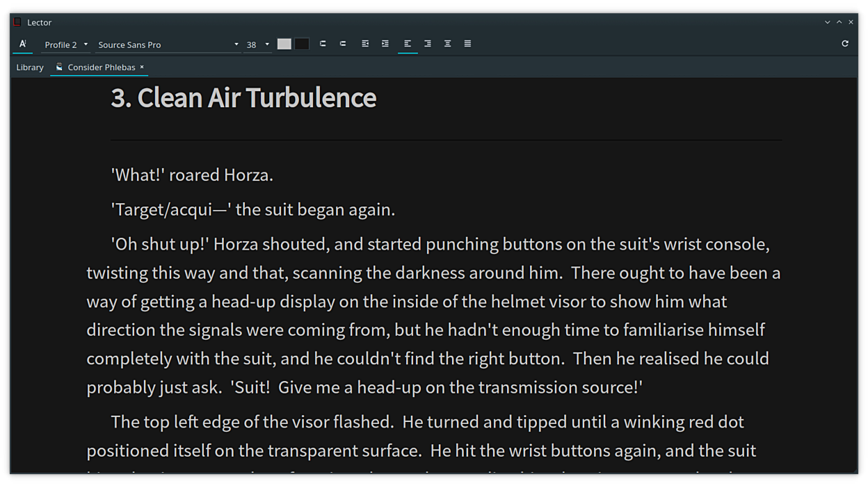The height and width of the screenshot is (488, 868).
Task: Justify the book text
Action: (x=467, y=44)
